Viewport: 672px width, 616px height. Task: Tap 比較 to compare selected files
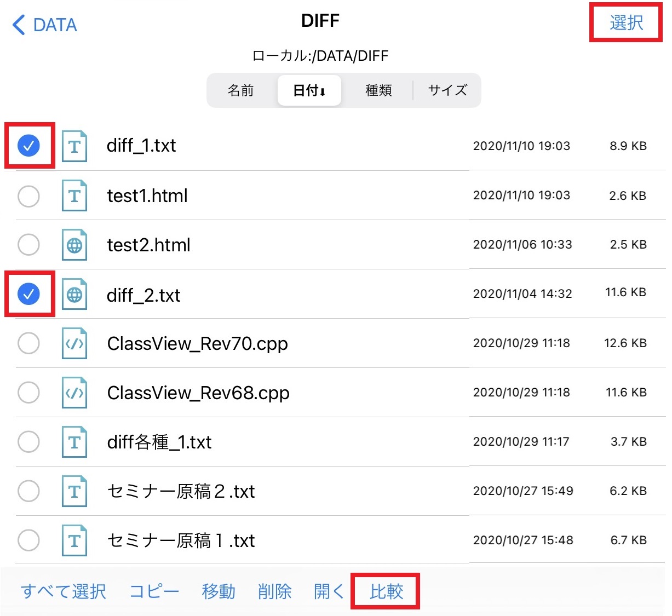(385, 591)
